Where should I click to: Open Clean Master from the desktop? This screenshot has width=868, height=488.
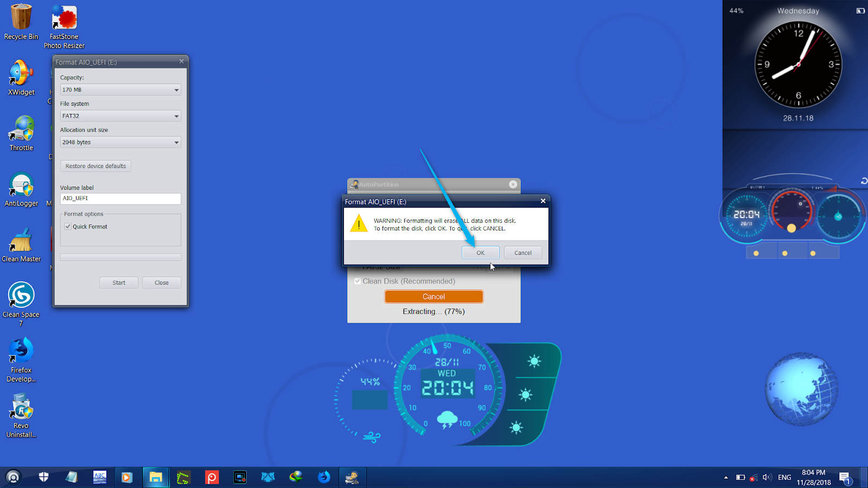click(x=21, y=241)
